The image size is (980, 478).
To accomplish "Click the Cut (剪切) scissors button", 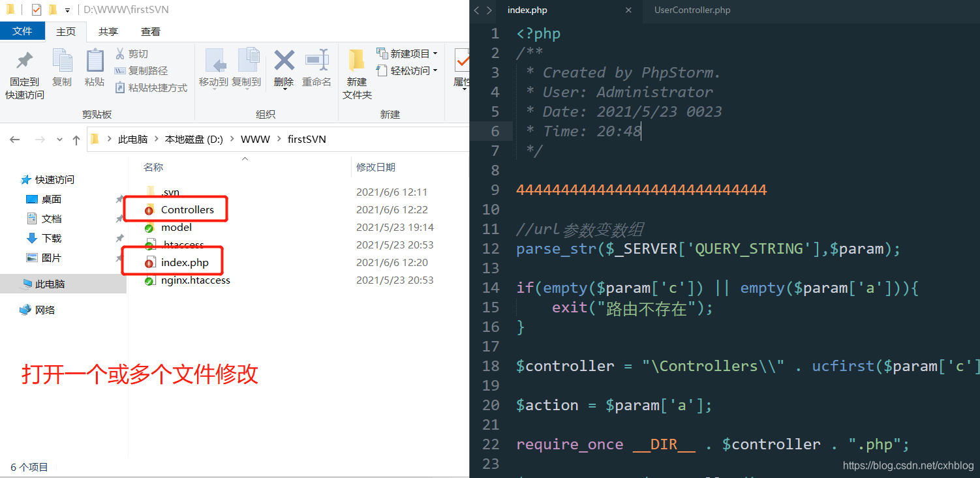I will pos(132,53).
